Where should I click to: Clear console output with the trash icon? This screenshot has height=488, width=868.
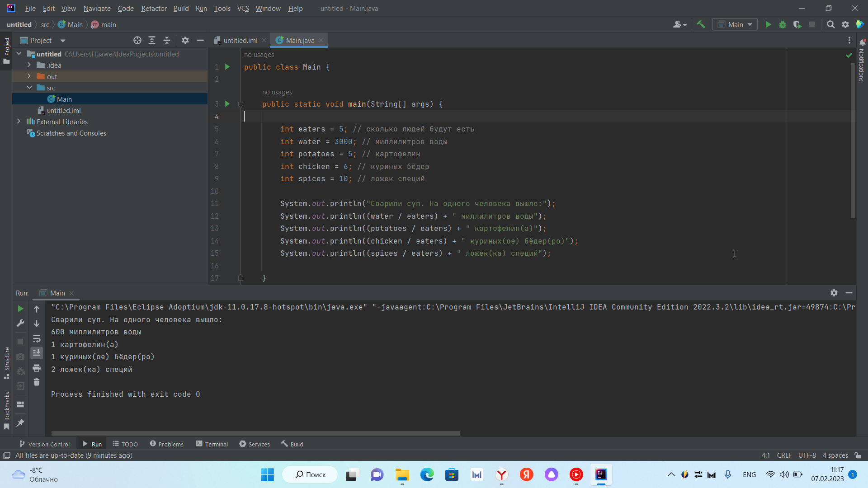[37, 382]
